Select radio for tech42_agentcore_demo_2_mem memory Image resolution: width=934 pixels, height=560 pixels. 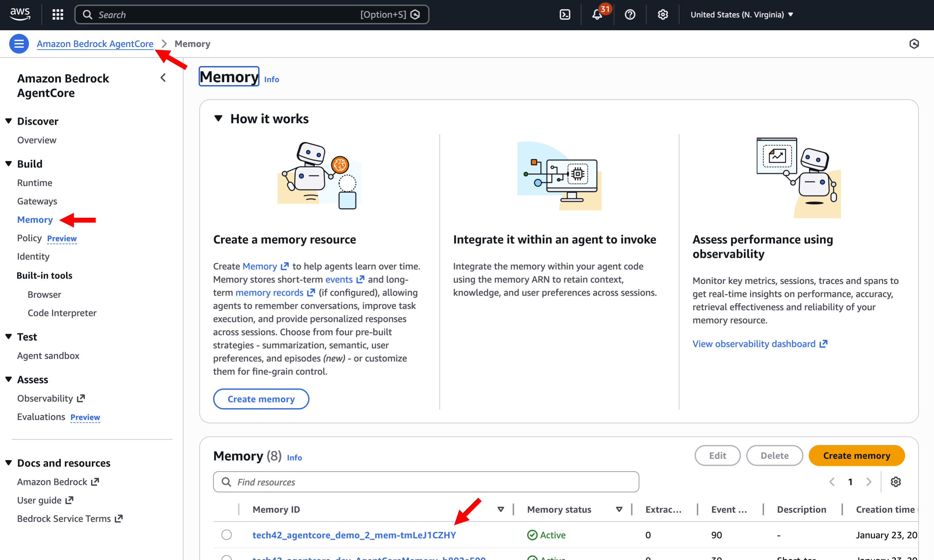227,535
